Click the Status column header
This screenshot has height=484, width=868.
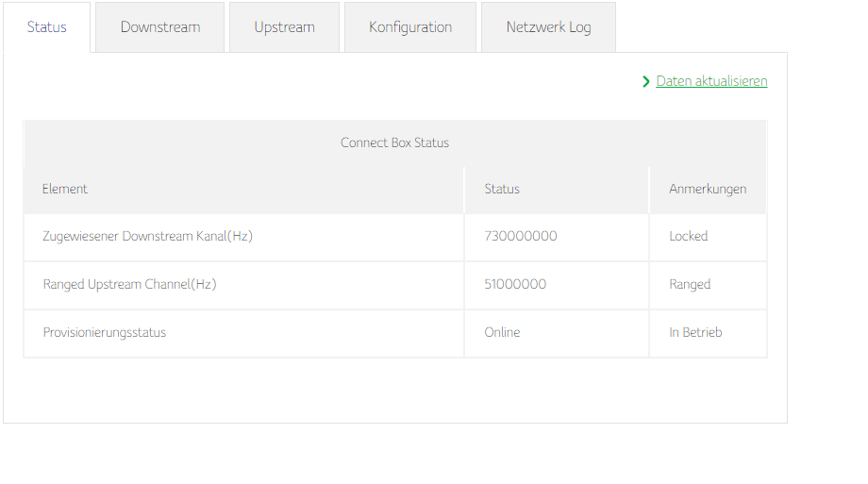coord(502,189)
